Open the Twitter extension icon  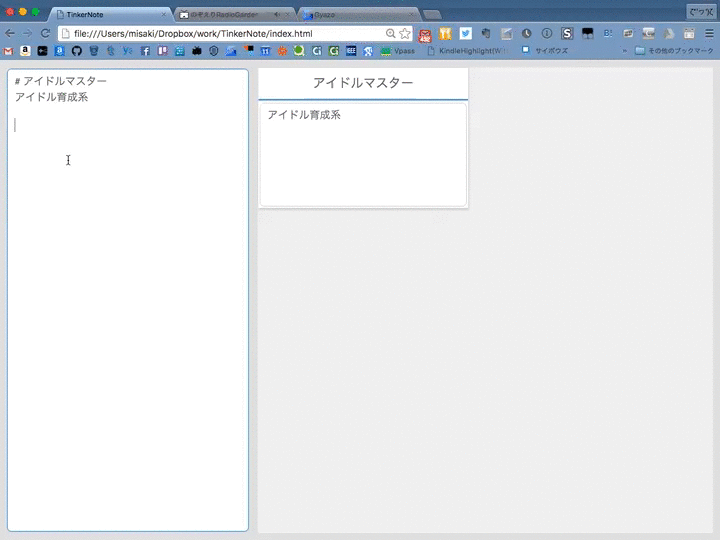click(x=466, y=33)
